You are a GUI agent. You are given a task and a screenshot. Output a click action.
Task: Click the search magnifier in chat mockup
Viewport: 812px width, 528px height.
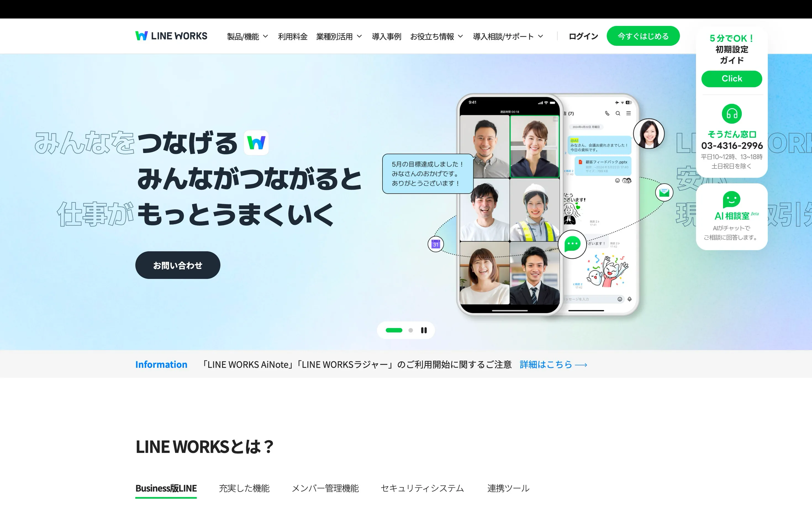click(x=618, y=113)
